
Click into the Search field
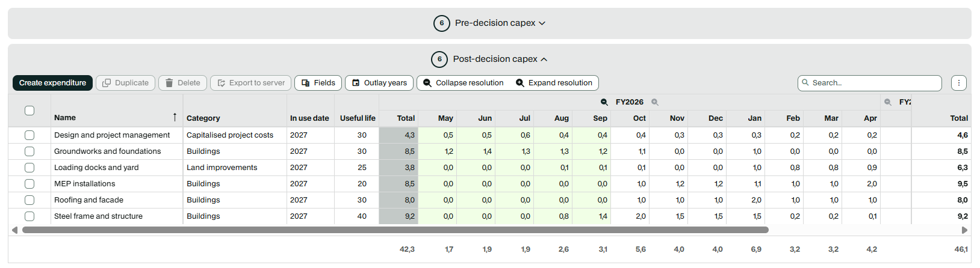coord(869,83)
